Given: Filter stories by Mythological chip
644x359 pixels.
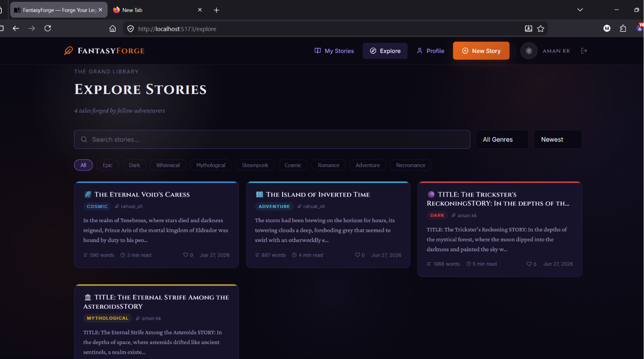Looking at the screenshot, I should pyautogui.click(x=211, y=165).
